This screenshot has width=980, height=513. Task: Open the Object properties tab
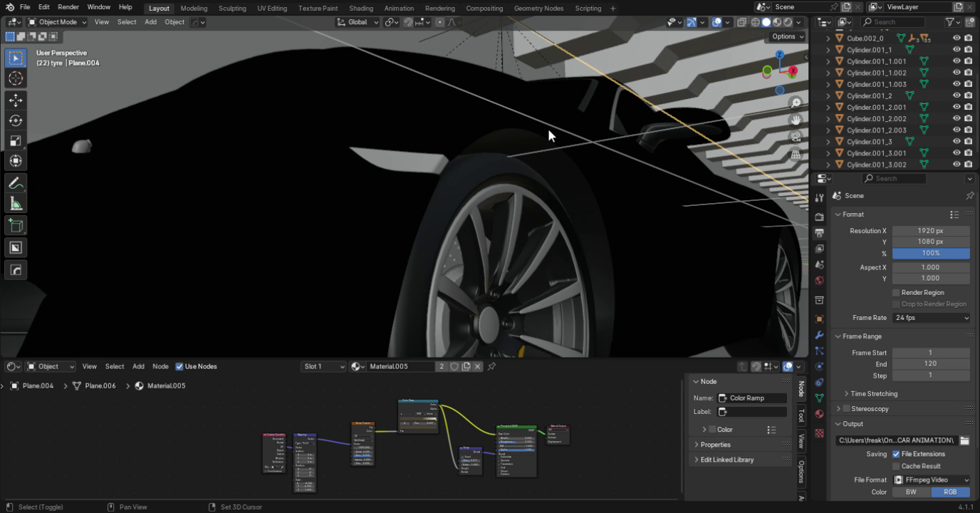pyautogui.click(x=819, y=319)
